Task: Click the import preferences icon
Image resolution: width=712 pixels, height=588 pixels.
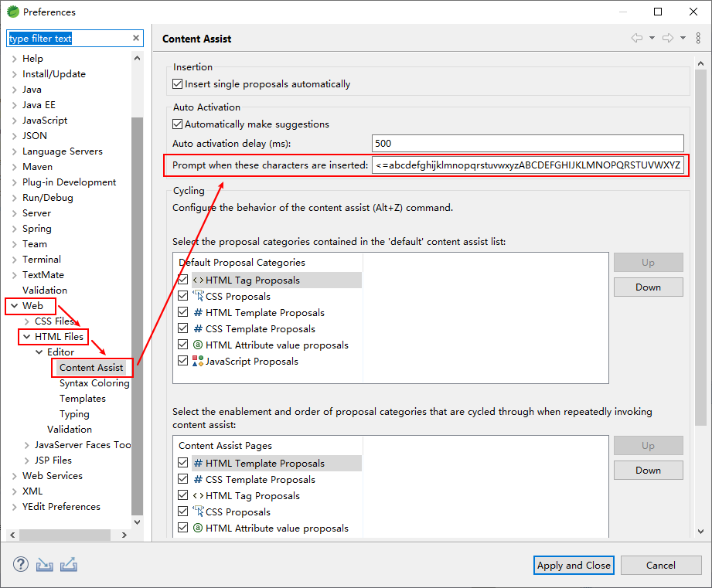Action: (45, 565)
